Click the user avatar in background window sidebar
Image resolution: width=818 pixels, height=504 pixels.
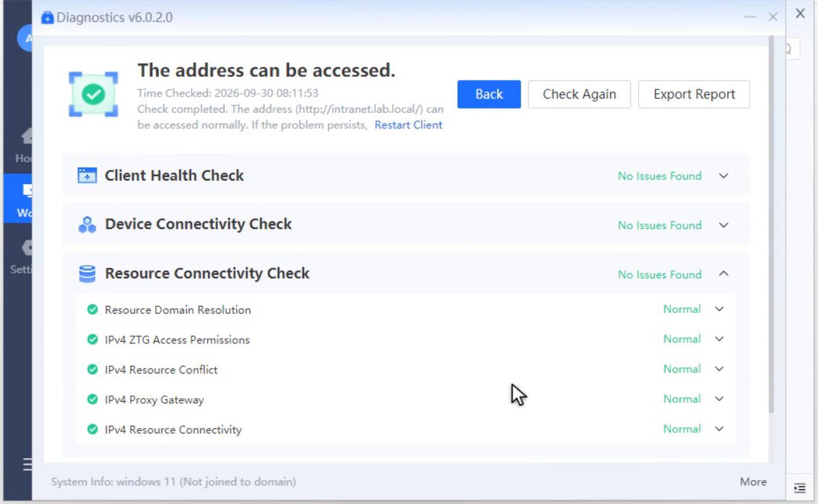point(25,37)
